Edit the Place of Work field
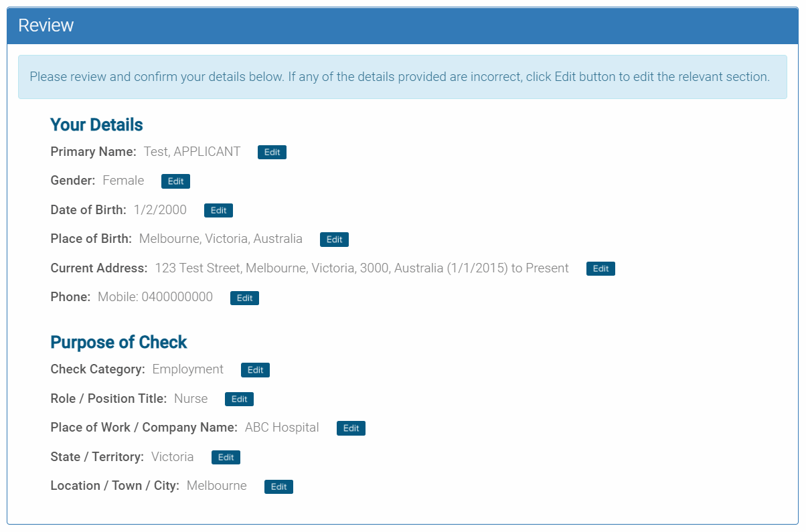 (351, 428)
